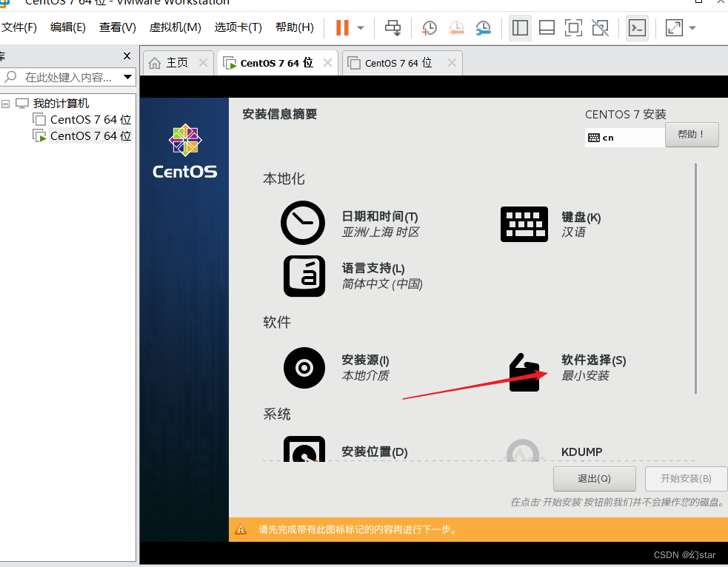Open 安装源(I) disc icon

click(304, 368)
